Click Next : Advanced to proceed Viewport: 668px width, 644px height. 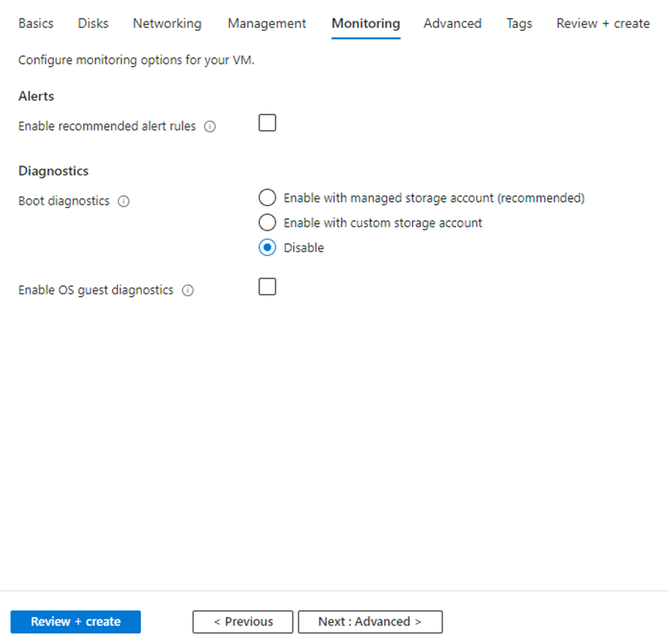point(370,621)
